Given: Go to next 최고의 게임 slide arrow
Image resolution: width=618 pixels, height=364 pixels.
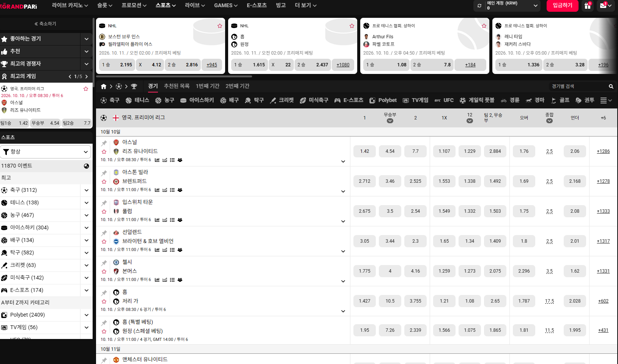Looking at the screenshot, I should (87, 77).
